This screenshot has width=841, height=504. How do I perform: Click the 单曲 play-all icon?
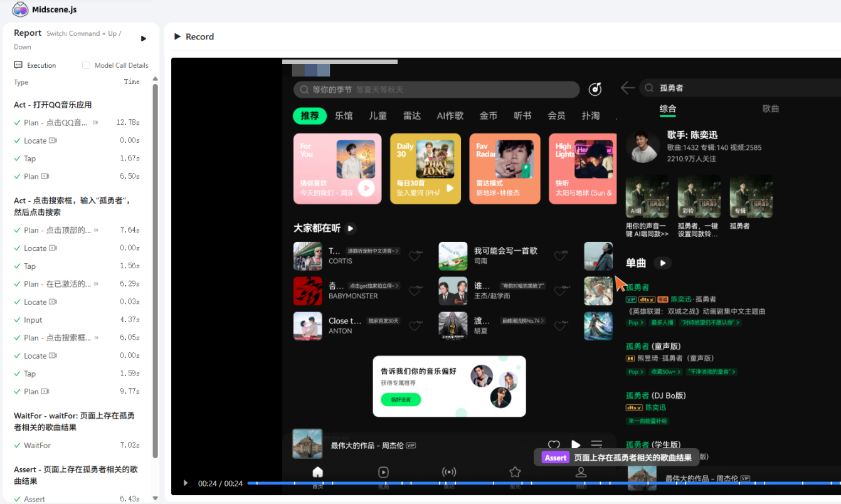[662, 263]
